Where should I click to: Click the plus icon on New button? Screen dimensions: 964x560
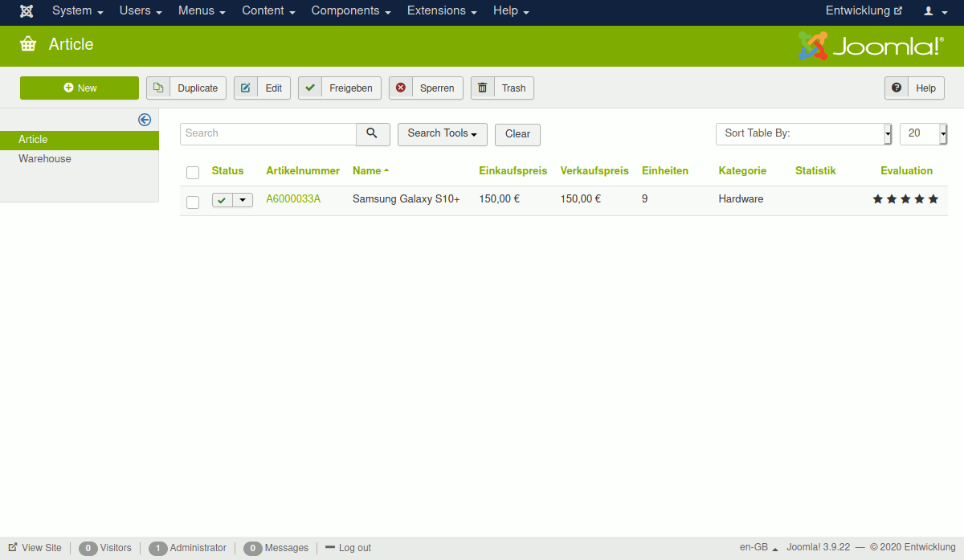pyautogui.click(x=68, y=88)
